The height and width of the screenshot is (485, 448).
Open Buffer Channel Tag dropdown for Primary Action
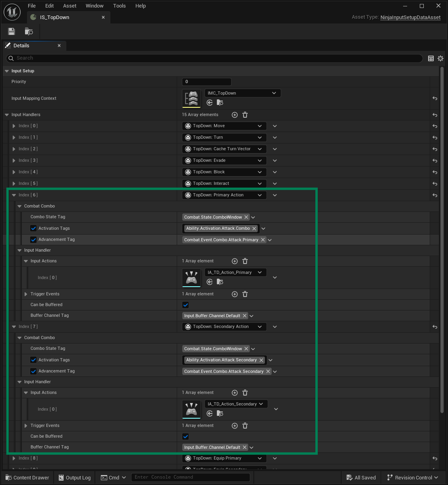tap(251, 316)
